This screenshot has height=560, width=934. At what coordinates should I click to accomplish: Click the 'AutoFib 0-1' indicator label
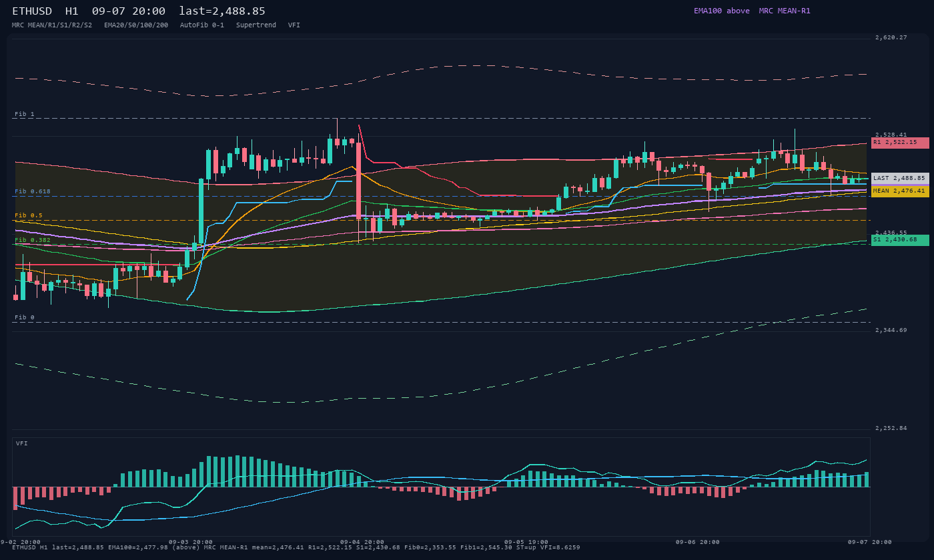click(x=202, y=25)
